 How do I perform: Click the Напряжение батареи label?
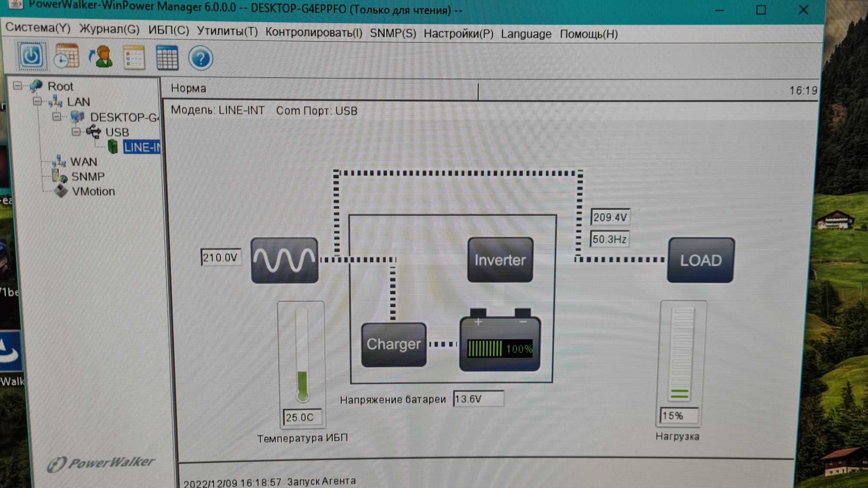tap(393, 400)
